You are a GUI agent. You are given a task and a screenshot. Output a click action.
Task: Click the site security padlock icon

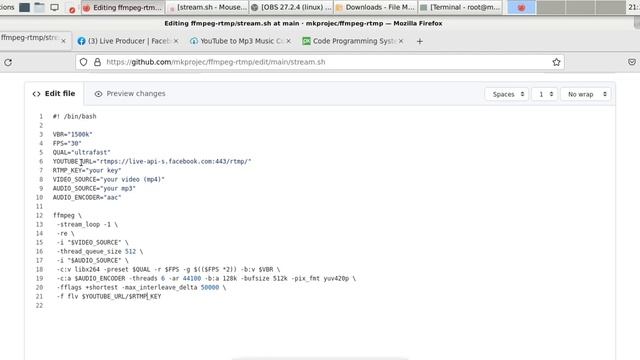click(97, 62)
